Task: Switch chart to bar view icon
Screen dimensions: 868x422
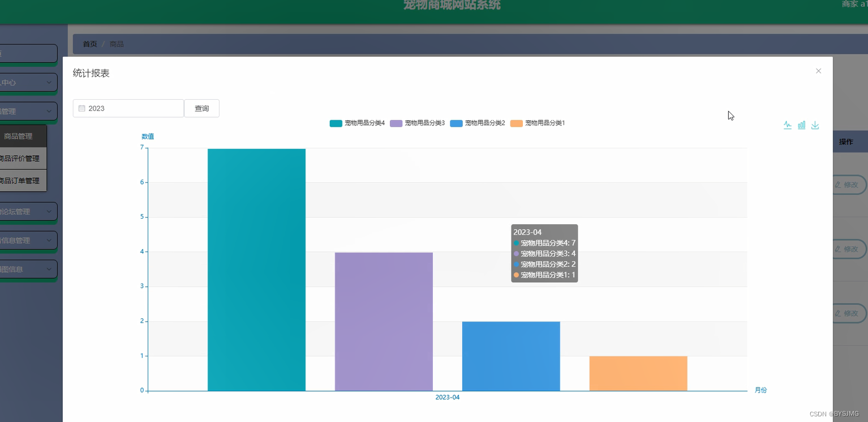Action: tap(801, 125)
